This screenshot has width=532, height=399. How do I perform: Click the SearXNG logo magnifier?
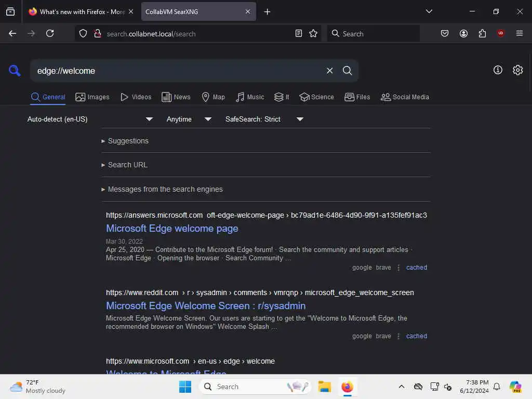15,70
